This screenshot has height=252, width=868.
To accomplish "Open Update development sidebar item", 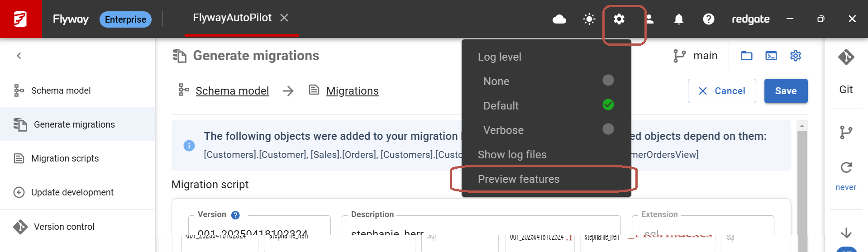I will pyautogui.click(x=77, y=192).
